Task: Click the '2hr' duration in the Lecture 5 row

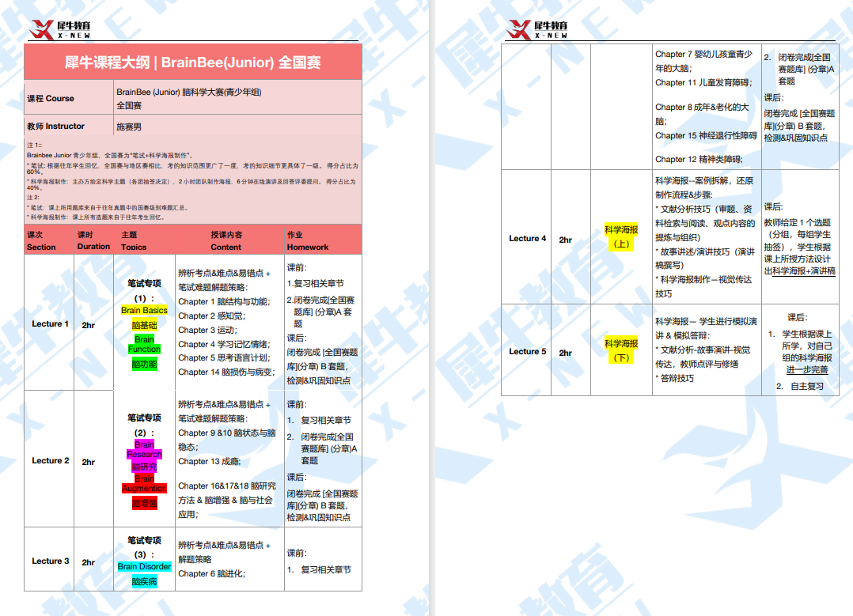Action: point(565,353)
